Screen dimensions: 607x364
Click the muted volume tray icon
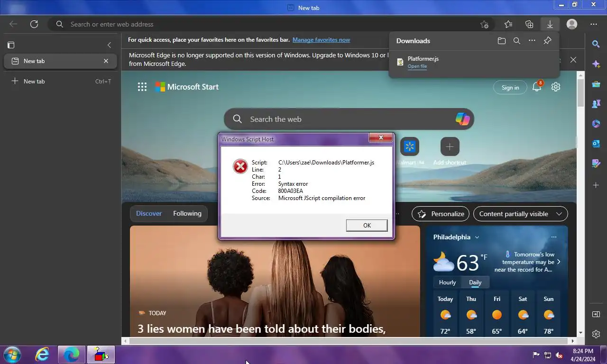[559, 355]
